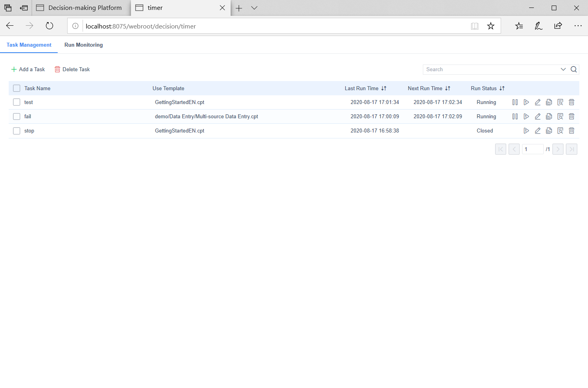
Task: Reload the page with refresh icon
Action: (49, 25)
